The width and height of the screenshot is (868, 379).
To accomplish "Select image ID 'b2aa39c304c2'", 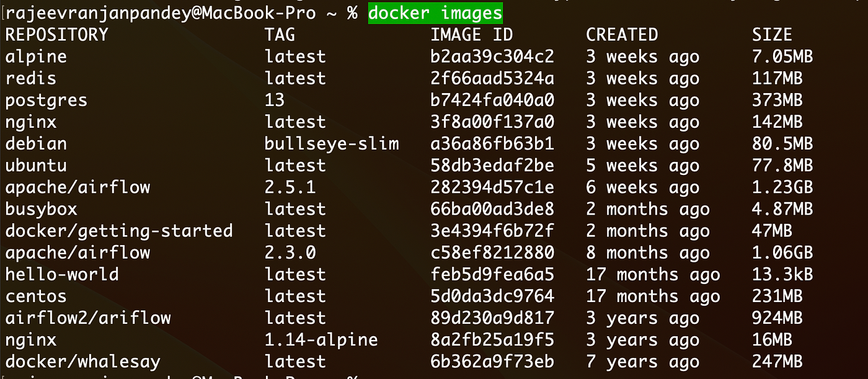I will (492, 57).
